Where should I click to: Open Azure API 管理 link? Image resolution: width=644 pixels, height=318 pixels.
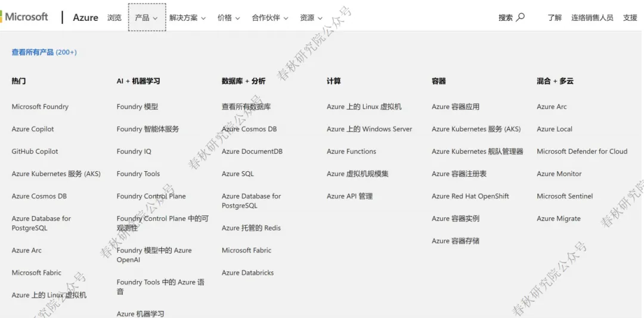pyautogui.click(x=349, y=196)
